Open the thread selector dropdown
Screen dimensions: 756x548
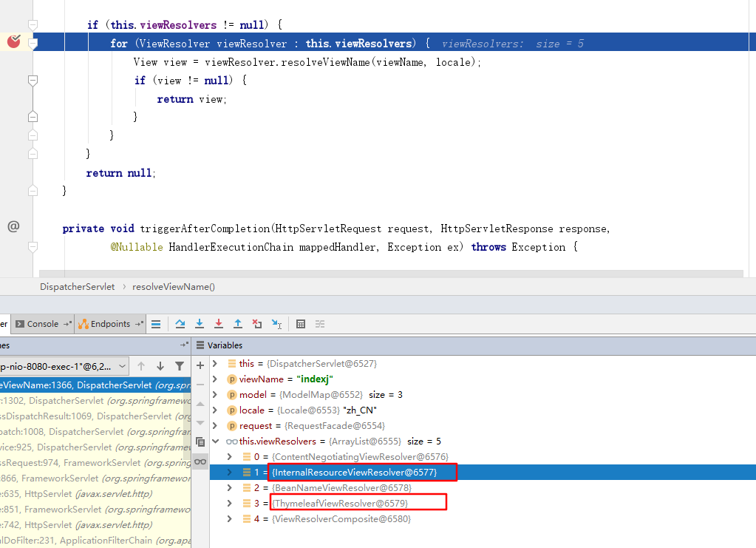pyautogui.click(x=122, y=366)
